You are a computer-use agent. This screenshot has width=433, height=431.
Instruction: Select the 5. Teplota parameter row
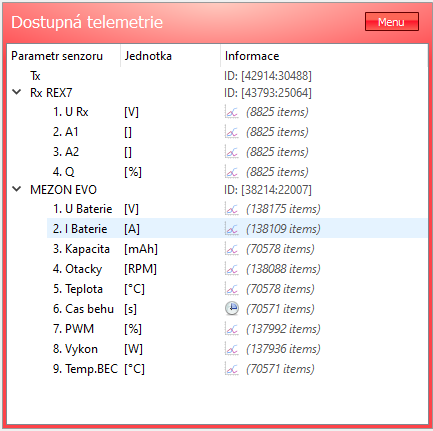click(x=237, y=289)
